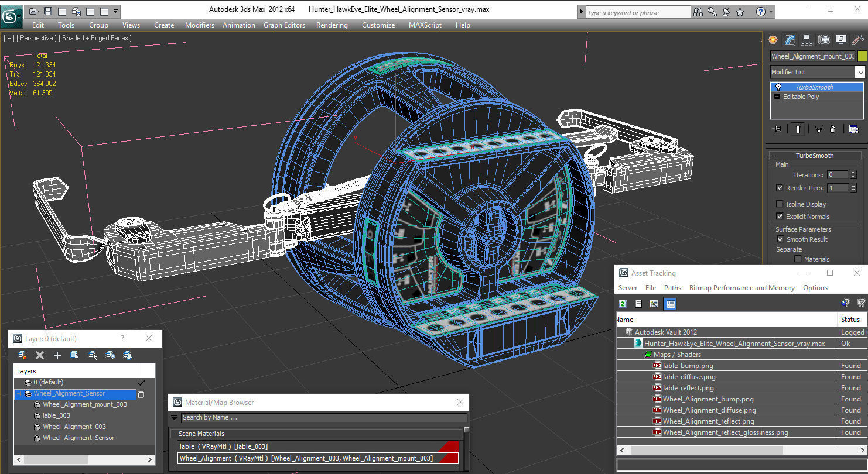Collapse the Scene Materials group

point(175,434)
